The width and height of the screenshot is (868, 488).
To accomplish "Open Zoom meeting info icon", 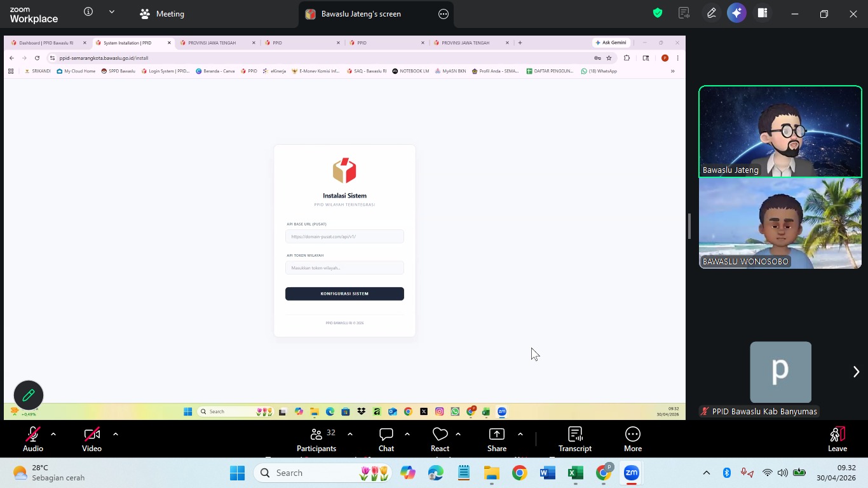I will point(88,12).
